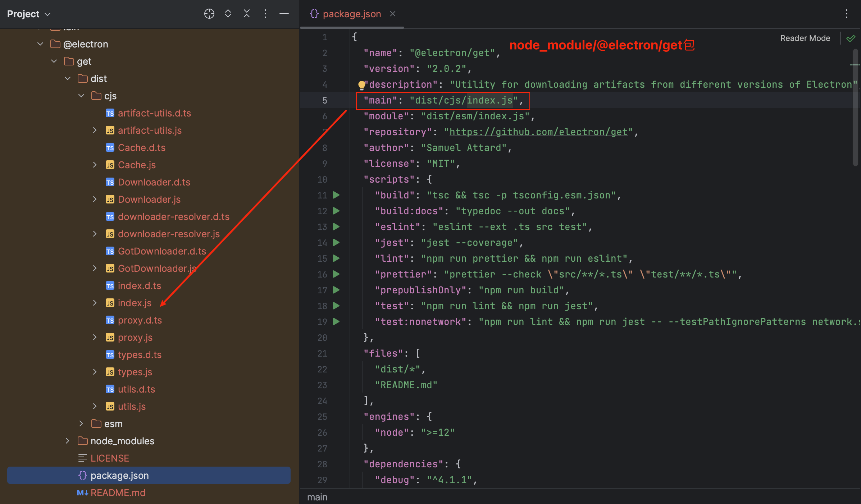Expand proxy.js file node
The width and height of the screenshot is (861, 504).
pyautogui.click(x=95, y=337)
